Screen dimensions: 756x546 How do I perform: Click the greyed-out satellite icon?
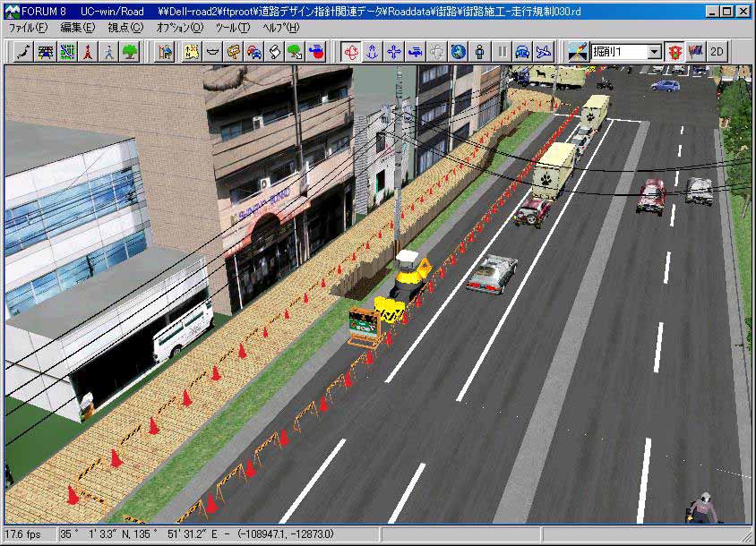[436, 52]
